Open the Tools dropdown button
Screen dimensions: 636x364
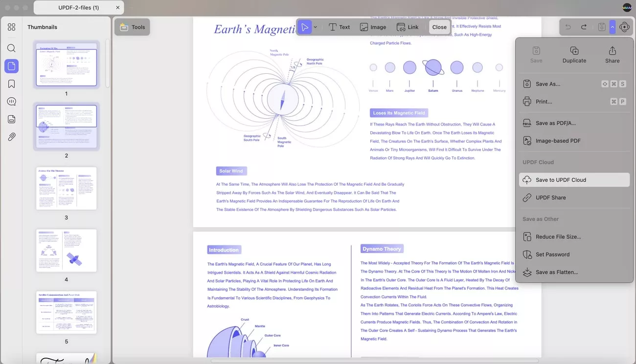(x=132, y=27)
